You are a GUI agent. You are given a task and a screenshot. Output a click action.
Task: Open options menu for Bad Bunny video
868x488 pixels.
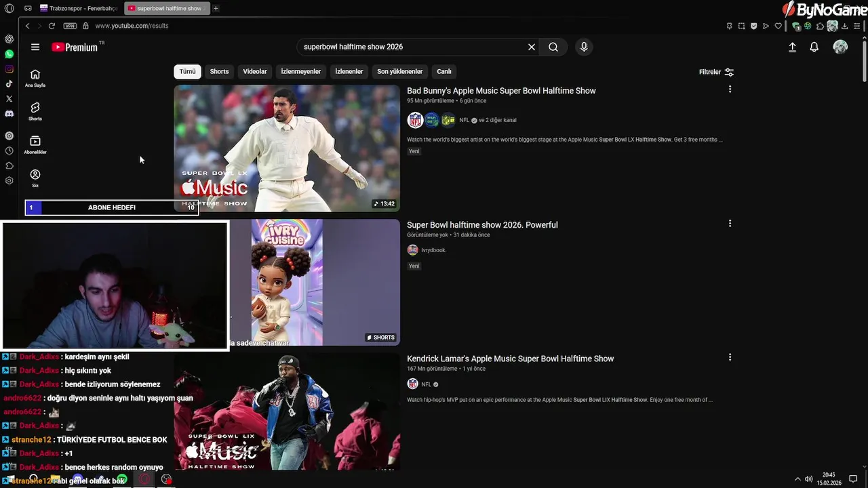pos(730,89)
